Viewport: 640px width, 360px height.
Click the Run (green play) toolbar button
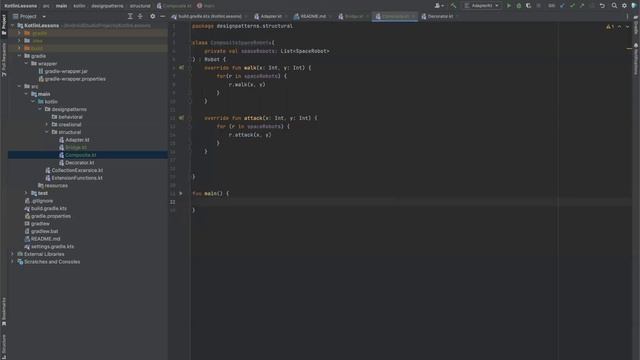509,6
